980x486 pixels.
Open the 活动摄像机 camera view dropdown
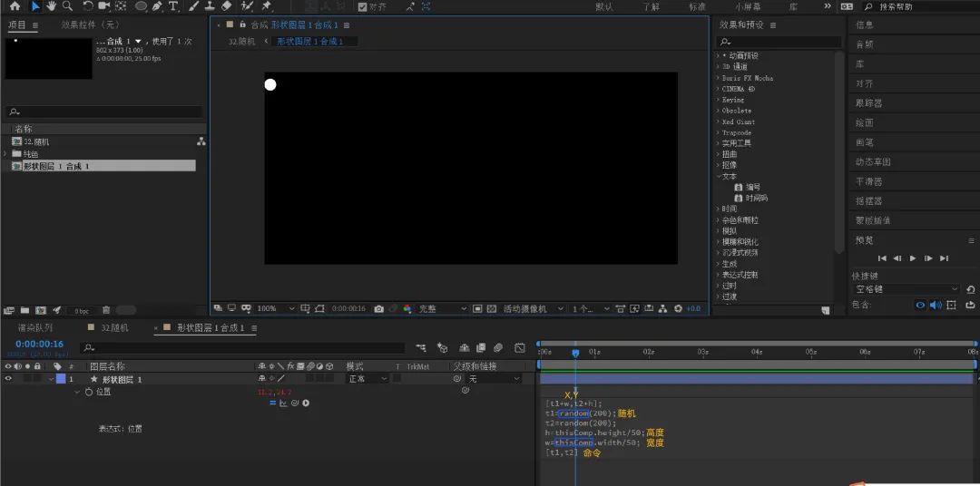pyautogui.click(x=534, y=308)
